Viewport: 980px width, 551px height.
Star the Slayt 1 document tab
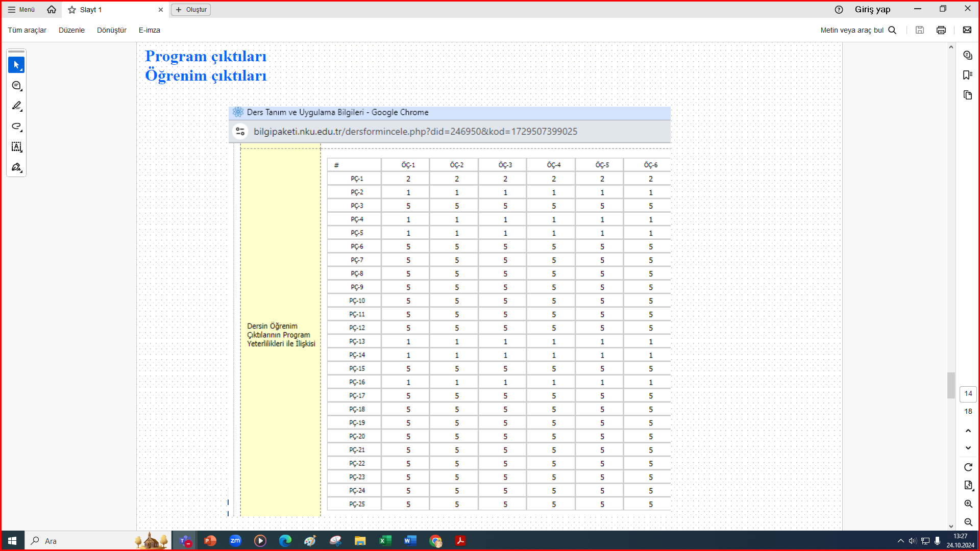tap(72, 10)
